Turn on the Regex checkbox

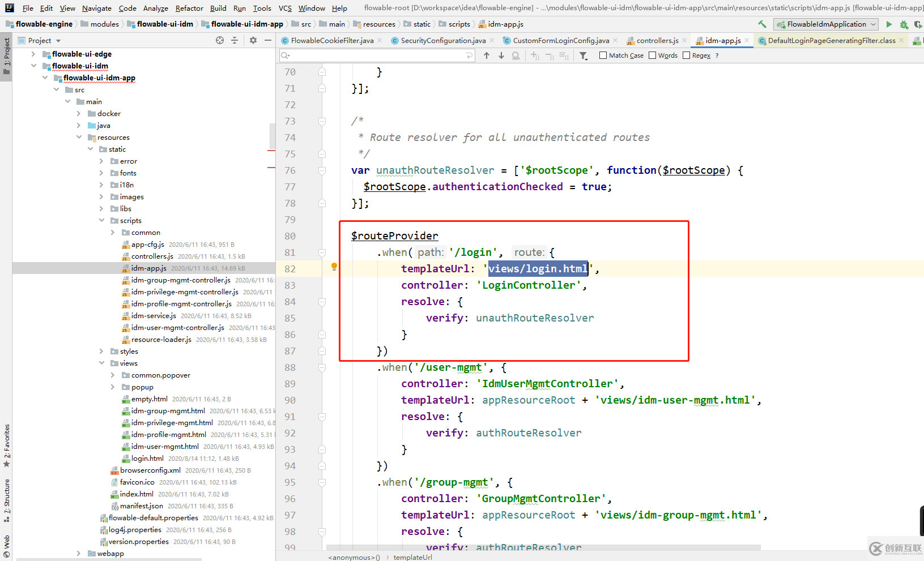687,55
